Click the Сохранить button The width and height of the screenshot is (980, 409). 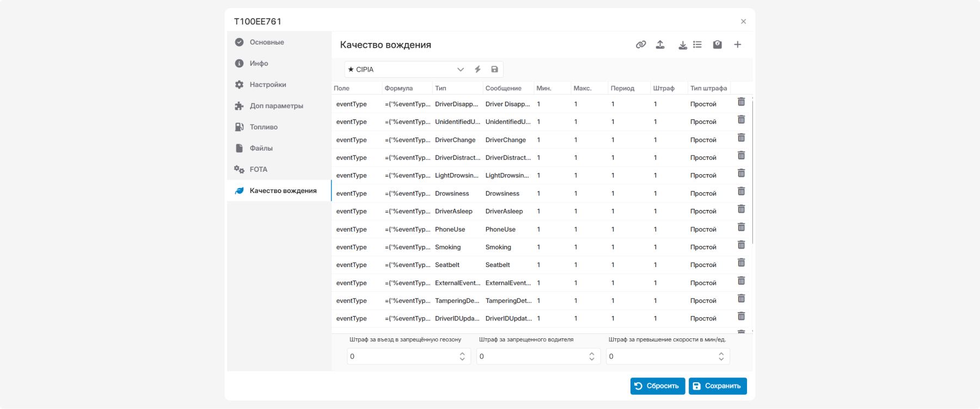[718, 386]
